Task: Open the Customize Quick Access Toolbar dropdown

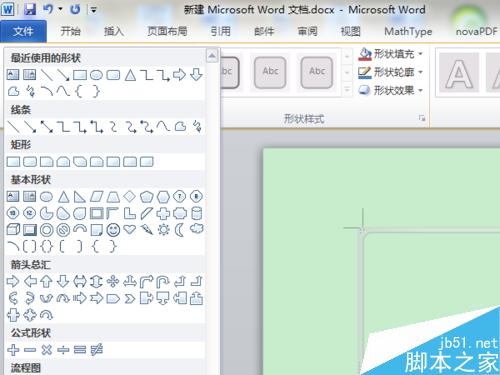Action: point(94,10)
